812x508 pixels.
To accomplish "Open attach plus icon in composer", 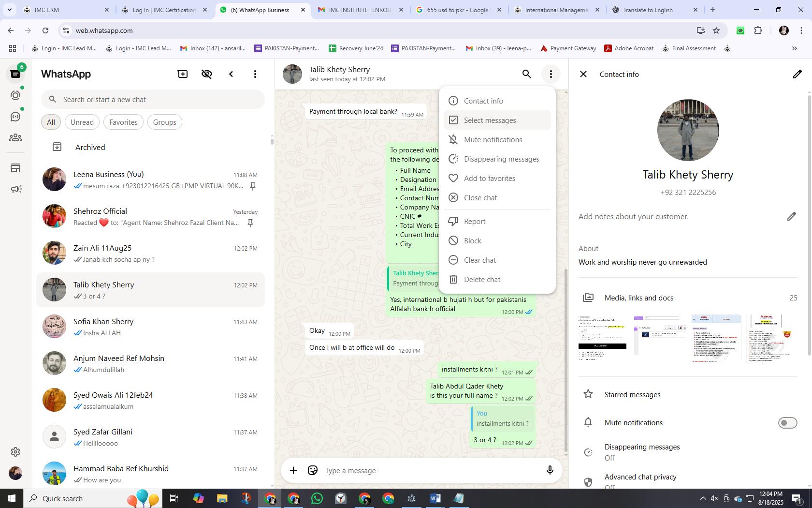I will coord(293,470).
